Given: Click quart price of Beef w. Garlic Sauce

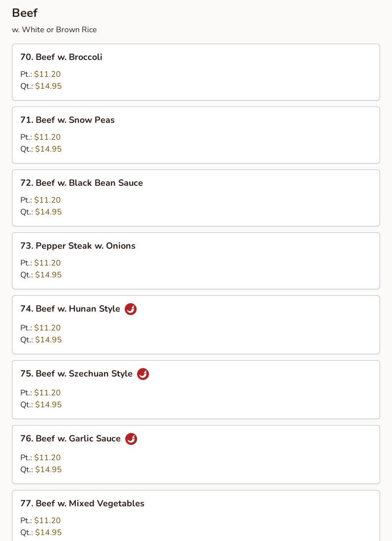Looking at the screenshot, I should (49, 469).
